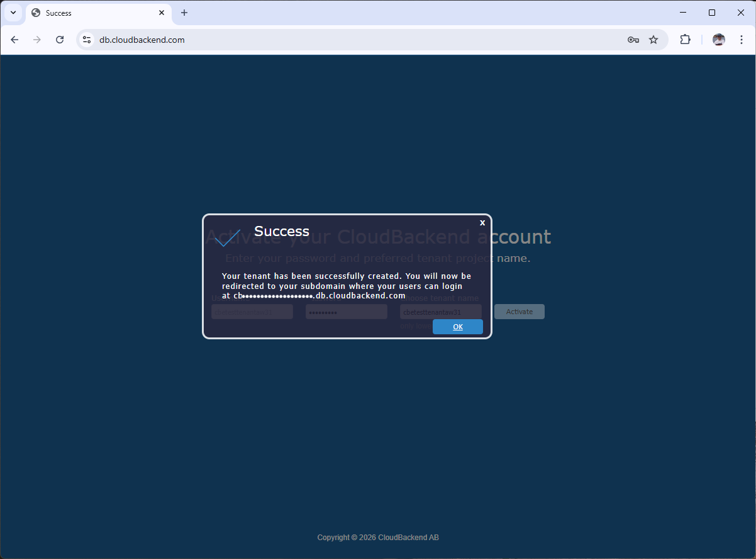
Task: Click into the masked password field
Action: tap(346, 312)
